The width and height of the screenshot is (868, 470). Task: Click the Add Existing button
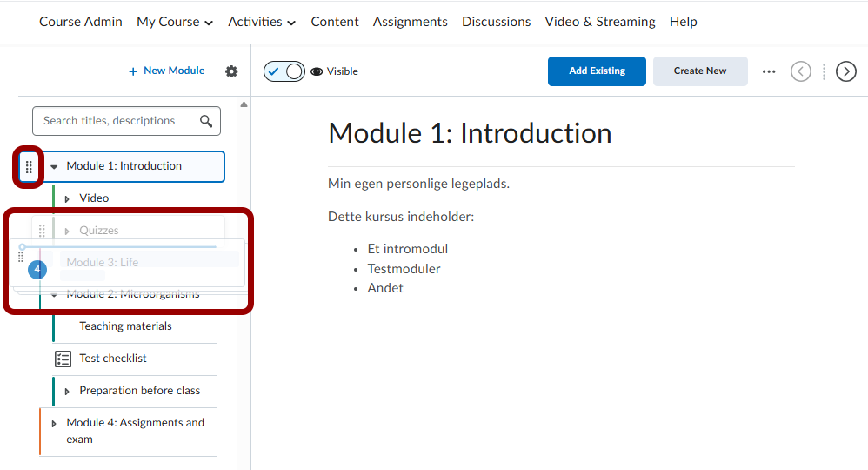(597, 71)
